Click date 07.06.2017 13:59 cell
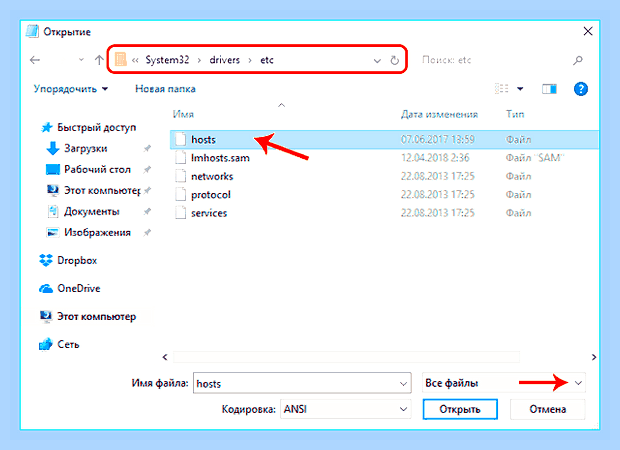 click(x=437, y=140)
